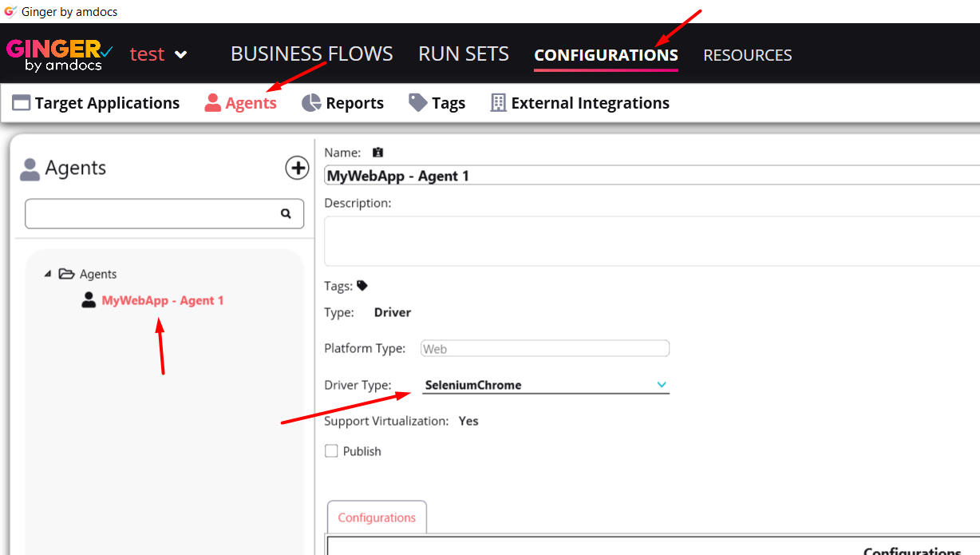Viewport: 980px width, 555px height.
Task: Select MyWebApp - Agent 1 in tree
Action: pos(162,300)
